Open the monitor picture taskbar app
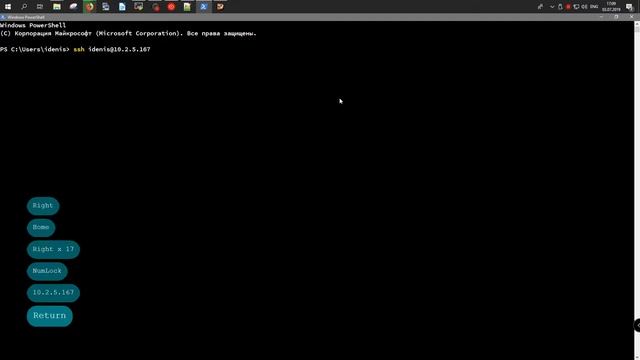This screenshot has width=640, height=360. click(x=138, y=7)
